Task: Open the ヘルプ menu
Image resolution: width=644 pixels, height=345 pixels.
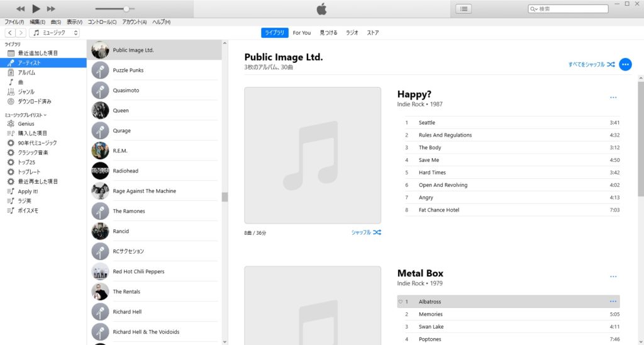Action: 162,22
